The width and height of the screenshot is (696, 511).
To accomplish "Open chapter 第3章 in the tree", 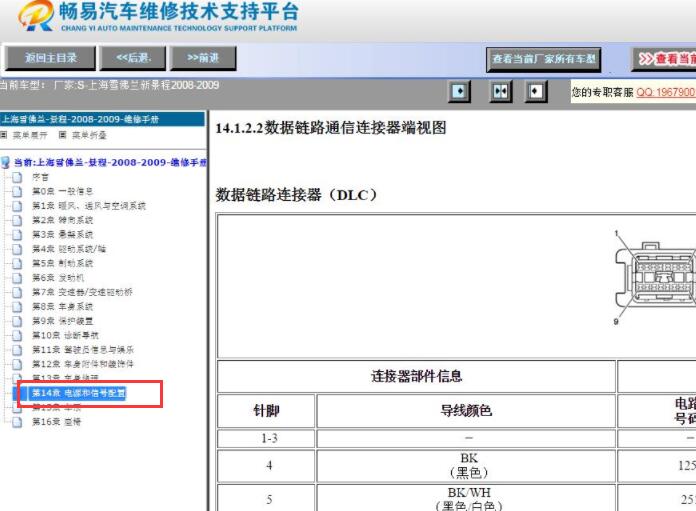I will (x=63, y=234).
